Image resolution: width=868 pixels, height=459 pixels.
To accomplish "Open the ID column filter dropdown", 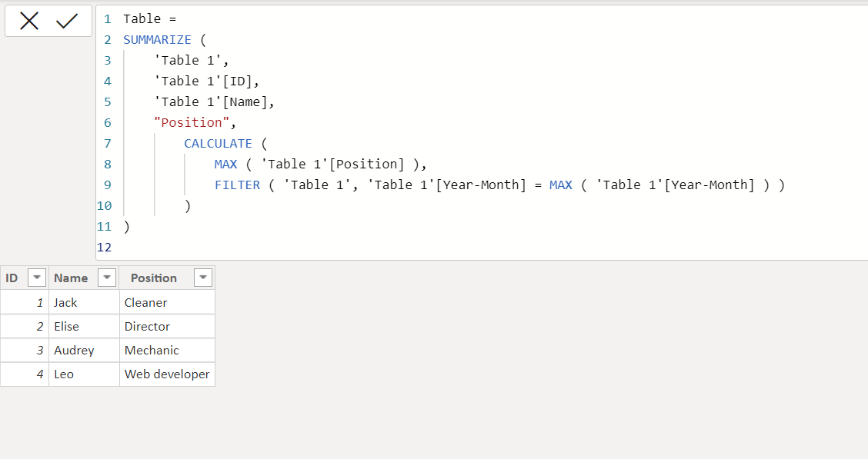I will [36, 278].
